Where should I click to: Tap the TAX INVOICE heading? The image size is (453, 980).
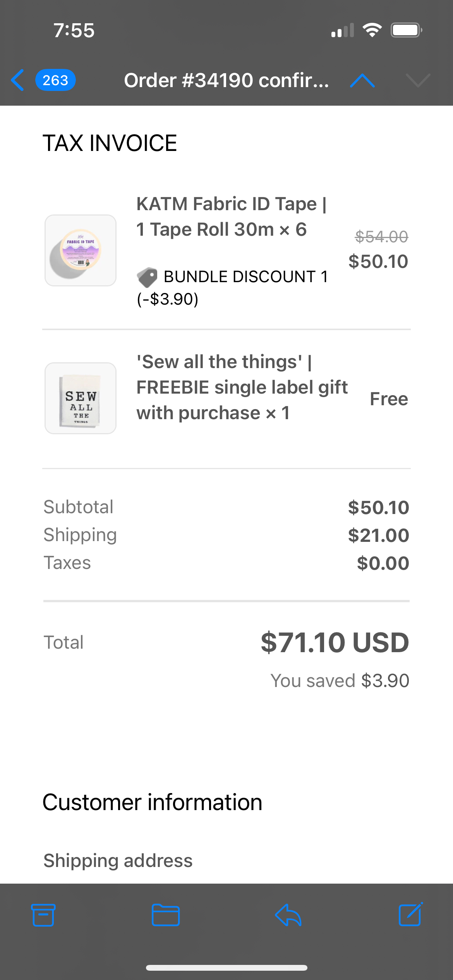pos(110,143)
